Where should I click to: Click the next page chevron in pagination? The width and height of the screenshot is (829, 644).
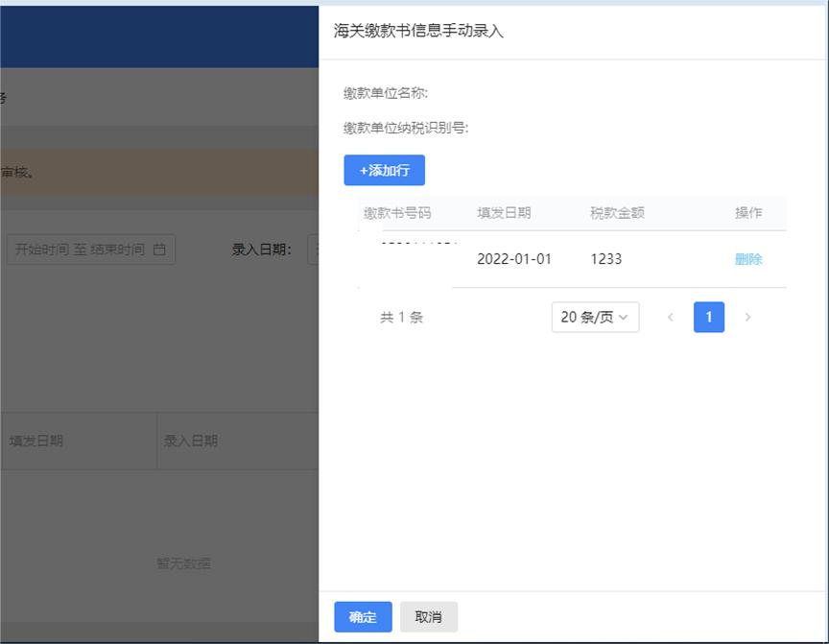point(747,317)
